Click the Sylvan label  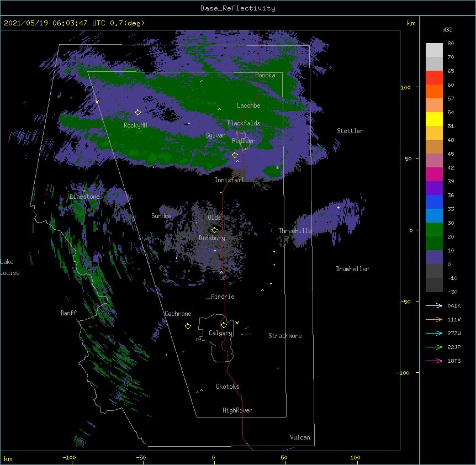(x=215, y=135)
